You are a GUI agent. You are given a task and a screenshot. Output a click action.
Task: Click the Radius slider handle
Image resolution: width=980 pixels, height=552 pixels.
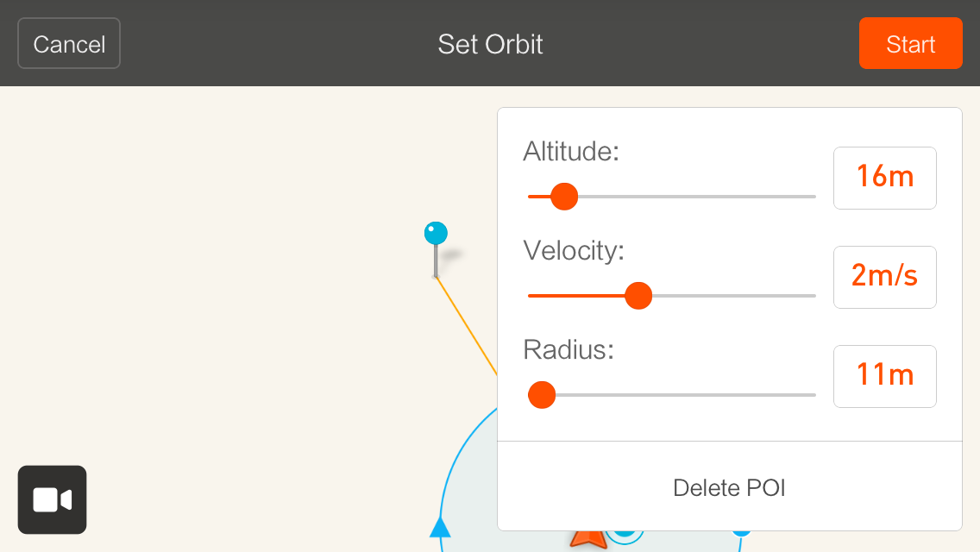coord(542,395)
